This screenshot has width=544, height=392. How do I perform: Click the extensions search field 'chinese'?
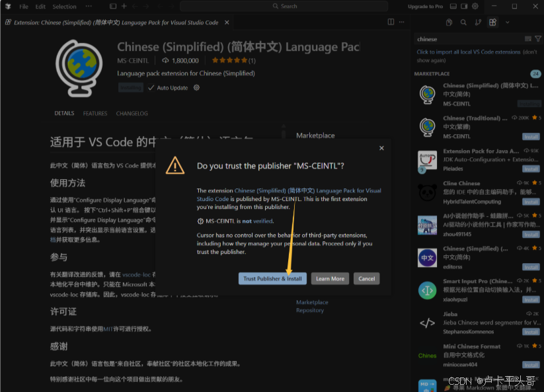[x=469, y=39]
